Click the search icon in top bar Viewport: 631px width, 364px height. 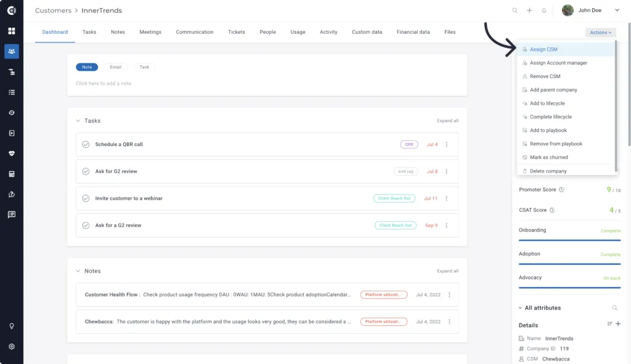point(515,10)
